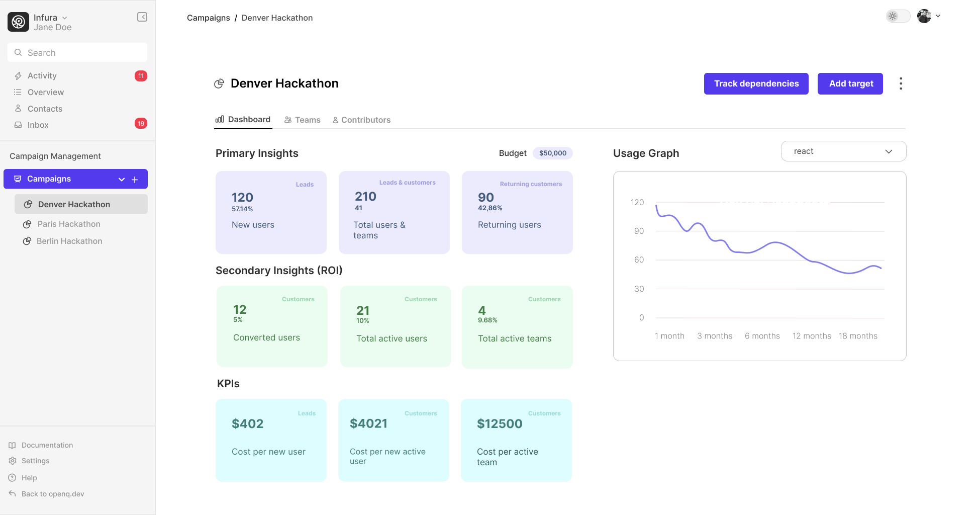Follow the Campaigns breadcrumb link
The height and width of the screenshot is (515, 980).
(209, 18)
